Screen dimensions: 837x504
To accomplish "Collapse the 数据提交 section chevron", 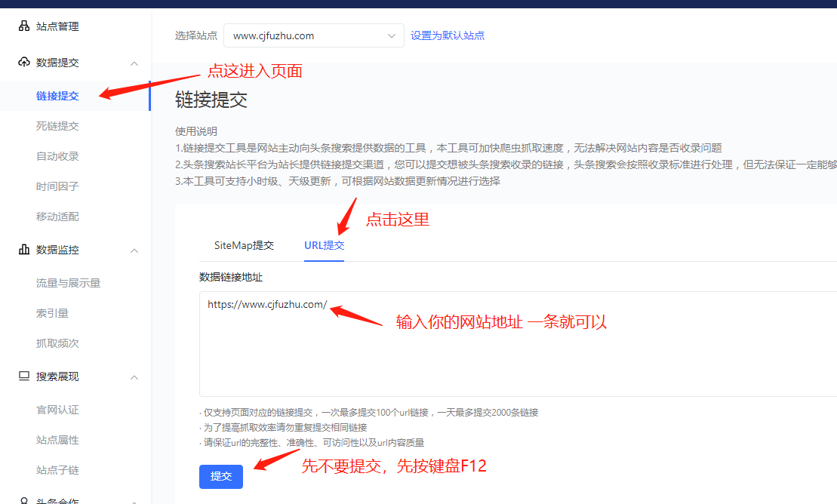I will pyautogui.click(x=134, y=63).
